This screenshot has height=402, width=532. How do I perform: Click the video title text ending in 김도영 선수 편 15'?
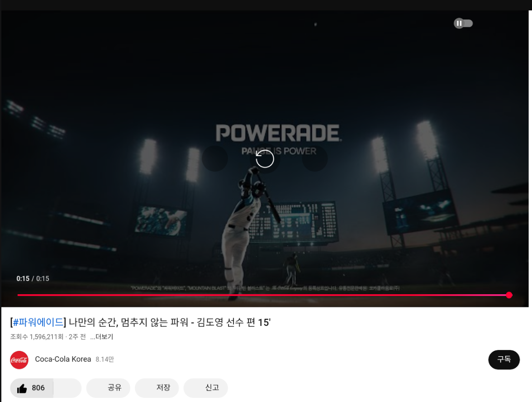[x=140, y=322]
